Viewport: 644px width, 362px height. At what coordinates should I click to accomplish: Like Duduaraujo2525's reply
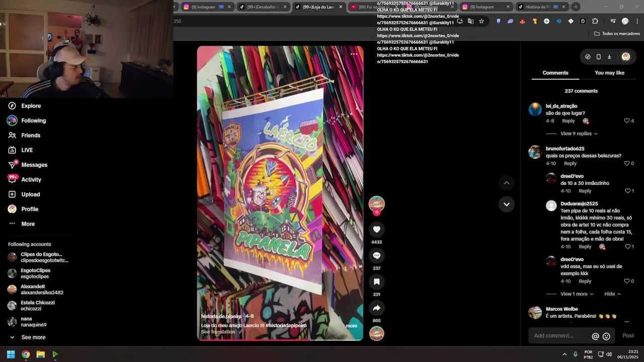627,247
